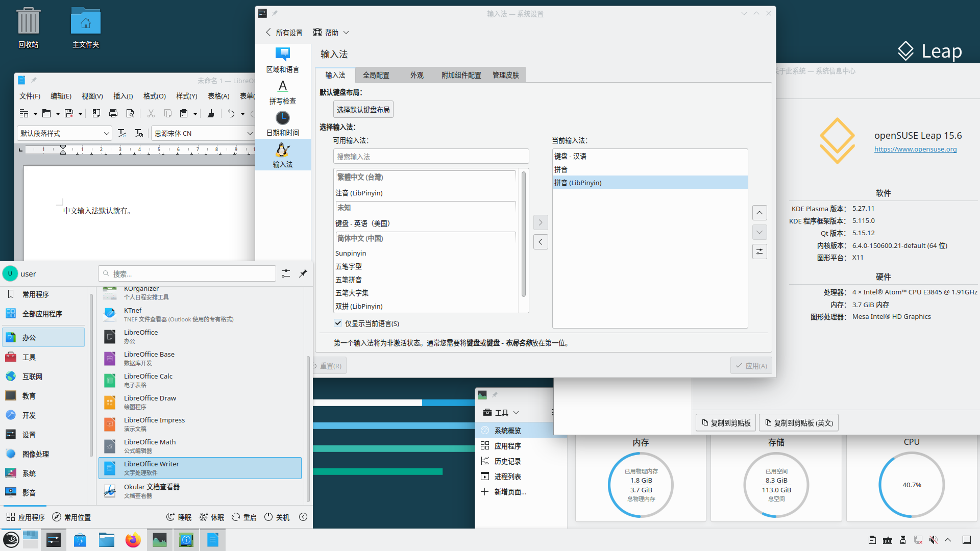Viewport: 980px width, 551px height.
Task: Toggle 仅显示当前语言 checkbox
Action: (x=338, y=323)
